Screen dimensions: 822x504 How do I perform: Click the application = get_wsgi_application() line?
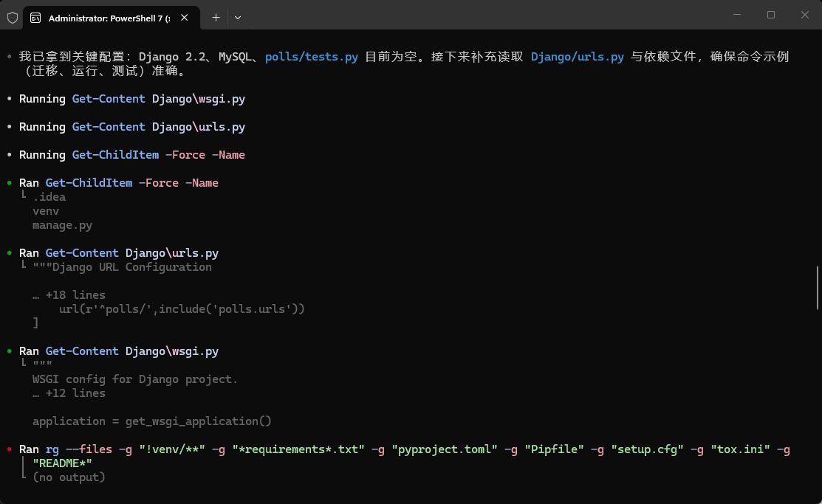coord(152,421)
